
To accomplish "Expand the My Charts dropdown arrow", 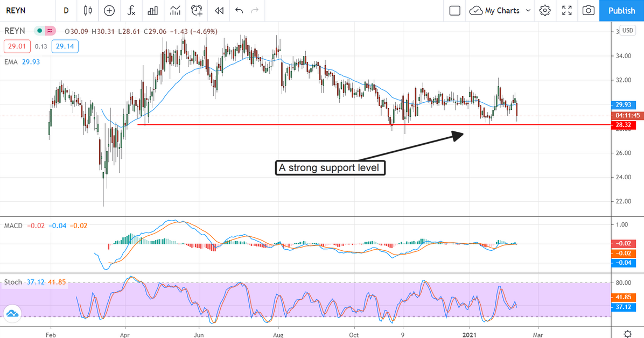I will pyautogui.click(x=528, y=11).
